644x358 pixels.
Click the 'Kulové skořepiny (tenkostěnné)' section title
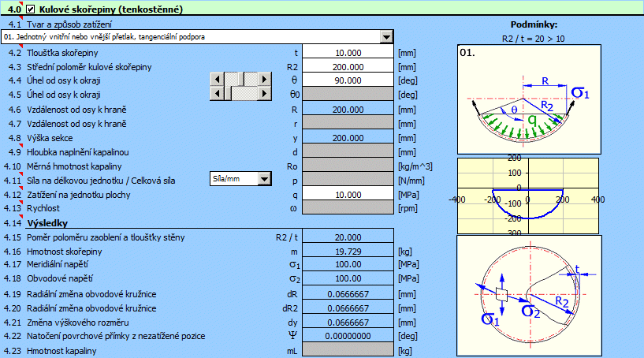[111, 9]
